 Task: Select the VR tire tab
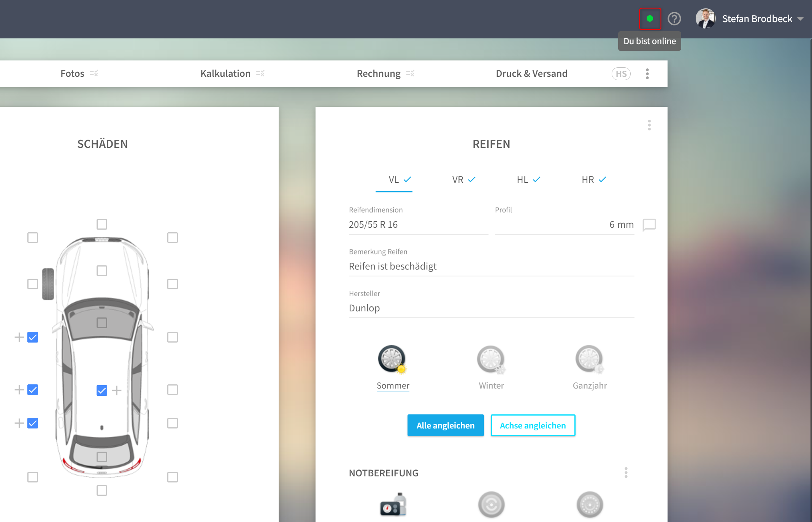pos(464,180)
